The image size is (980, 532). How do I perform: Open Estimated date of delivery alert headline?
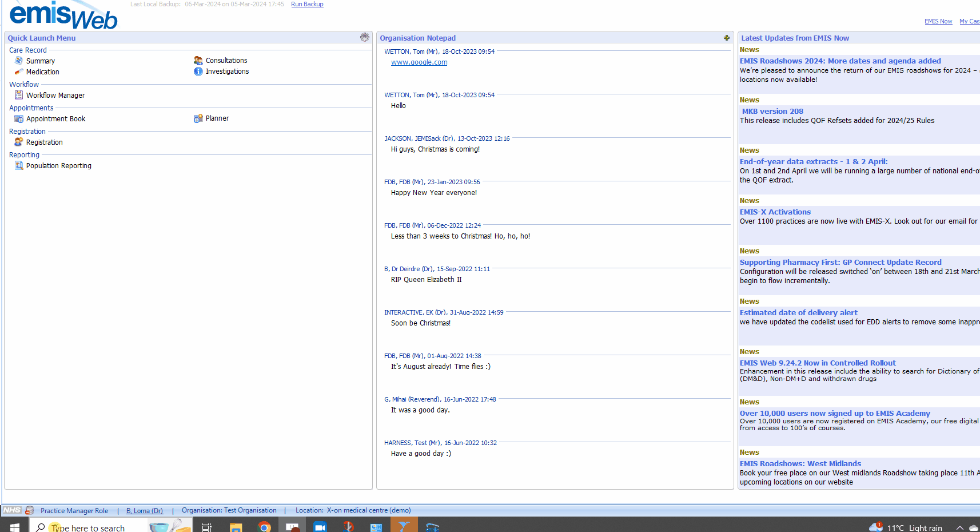(x=799, y=312)
